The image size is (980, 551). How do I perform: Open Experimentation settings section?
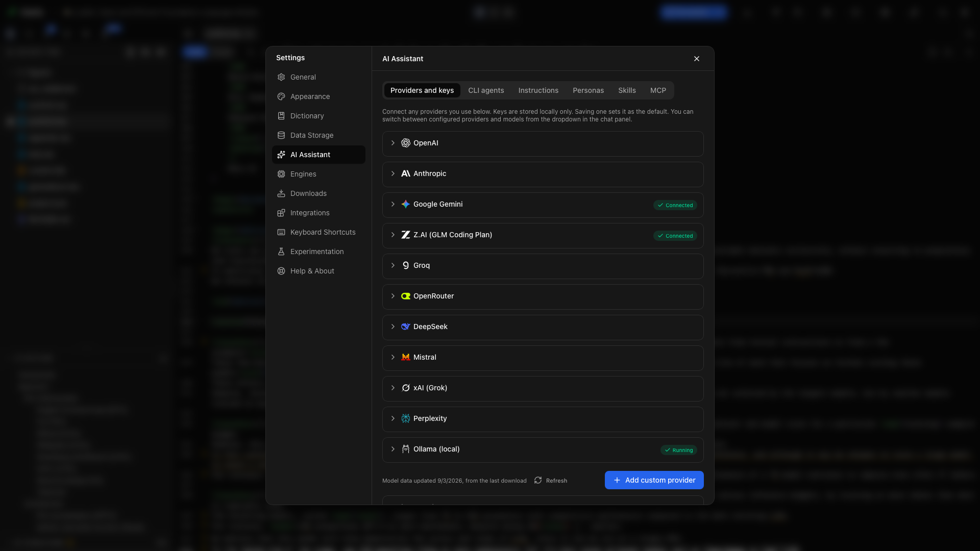point(318,252)
